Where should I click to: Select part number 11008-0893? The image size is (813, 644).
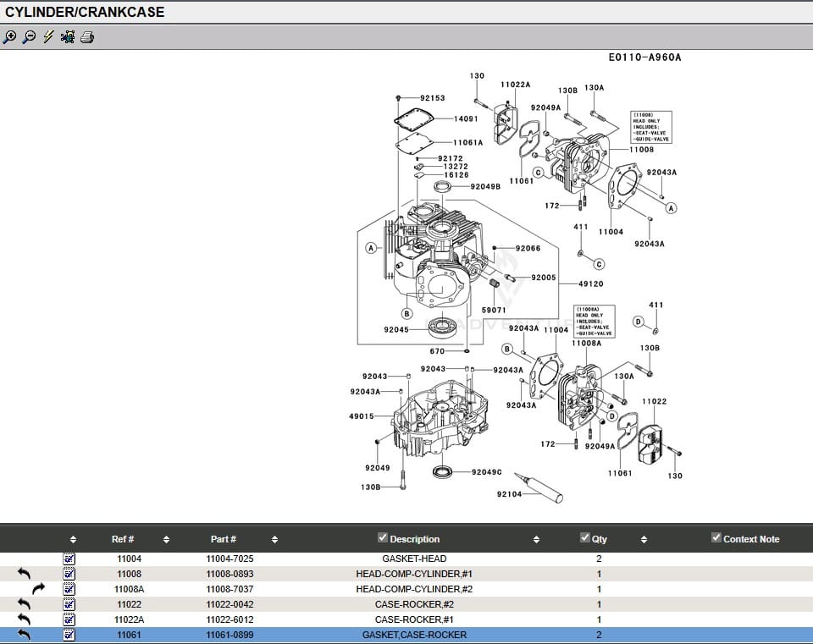(230, 574)
